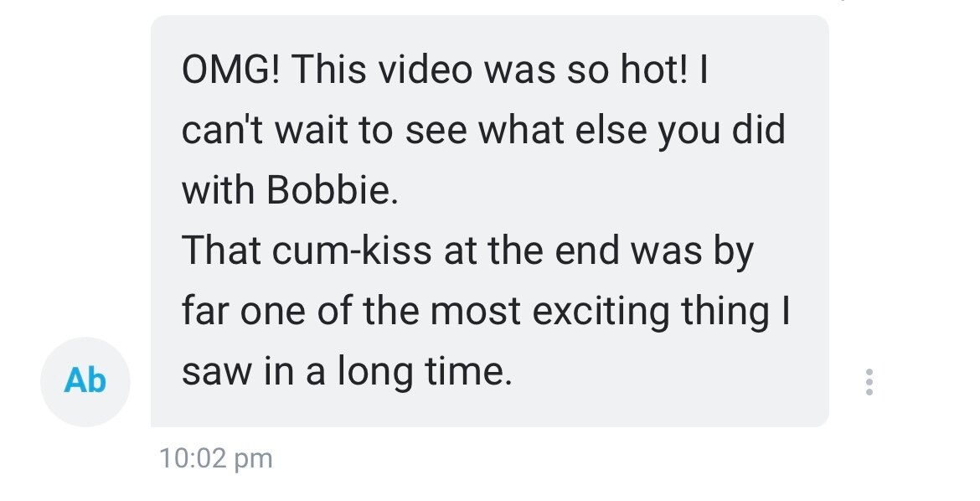The width and height of the screenshot is (980, 501).
Task: Click the word 'long' in the last line
Action: tap(375, 372)
